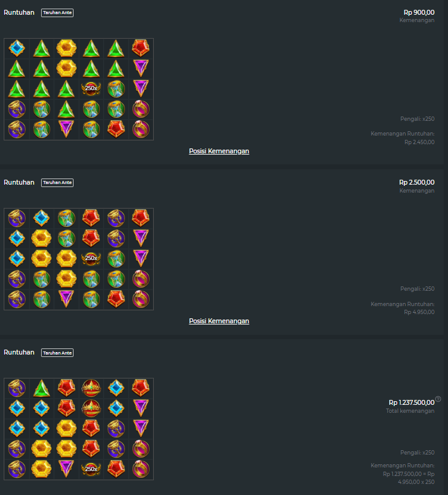Screen dimensions: 448x495
Task: Click the purple moon chalice at the second grid's top-left
Action: (17, 218)
